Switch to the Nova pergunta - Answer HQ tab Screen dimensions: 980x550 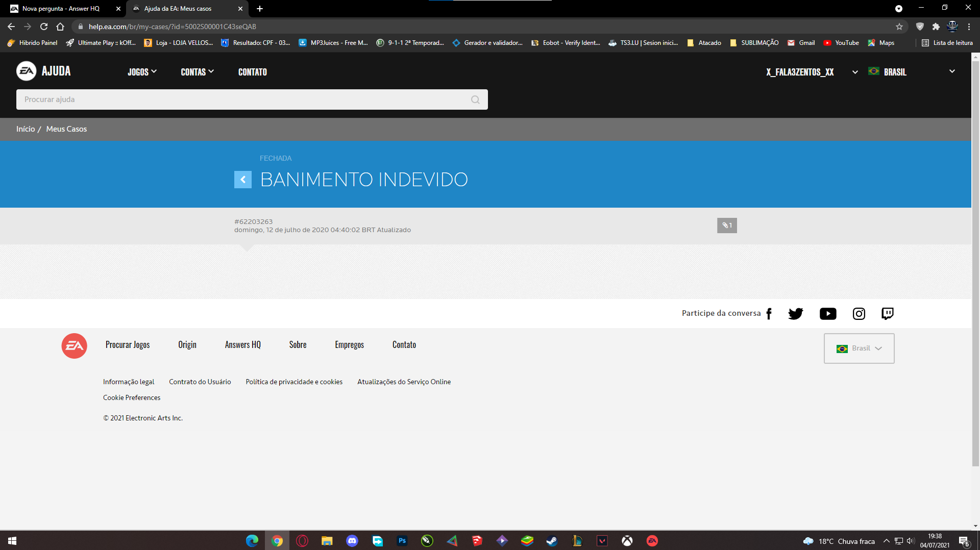pos(61,9)
